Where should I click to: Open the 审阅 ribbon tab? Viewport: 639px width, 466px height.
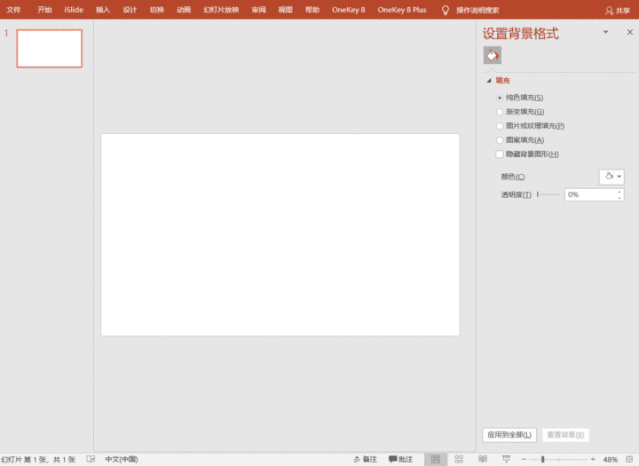[258, 10]
